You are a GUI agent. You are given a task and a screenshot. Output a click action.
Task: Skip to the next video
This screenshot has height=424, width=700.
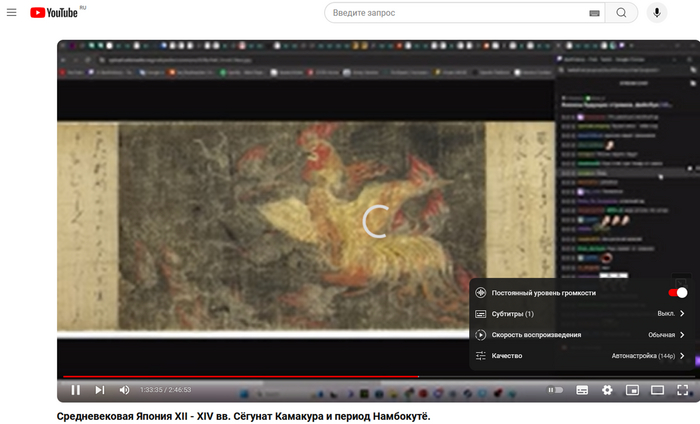coord(100,390)
